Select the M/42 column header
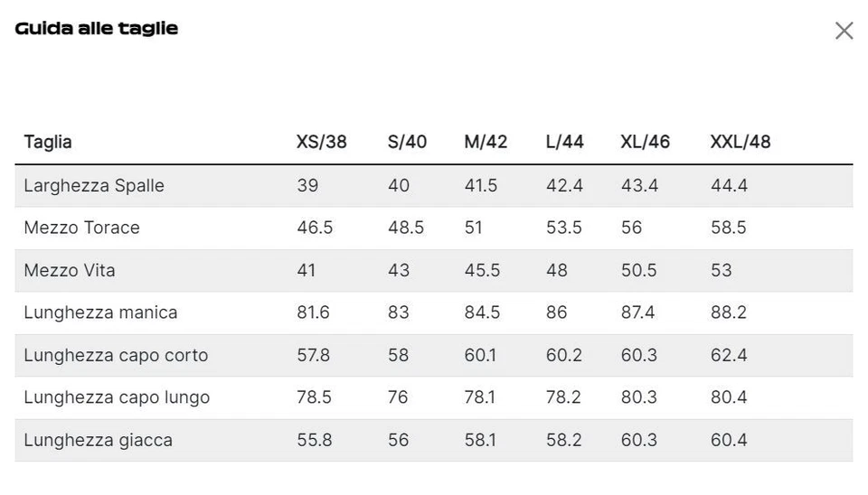868x495 pixels. [486, 142]
